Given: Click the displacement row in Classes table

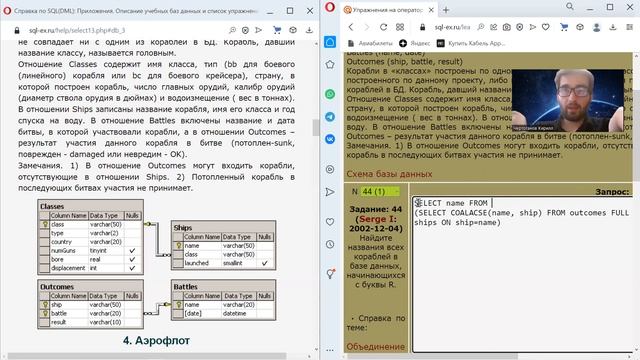Looking at the screenshot, I should click(x=91, y=268).
